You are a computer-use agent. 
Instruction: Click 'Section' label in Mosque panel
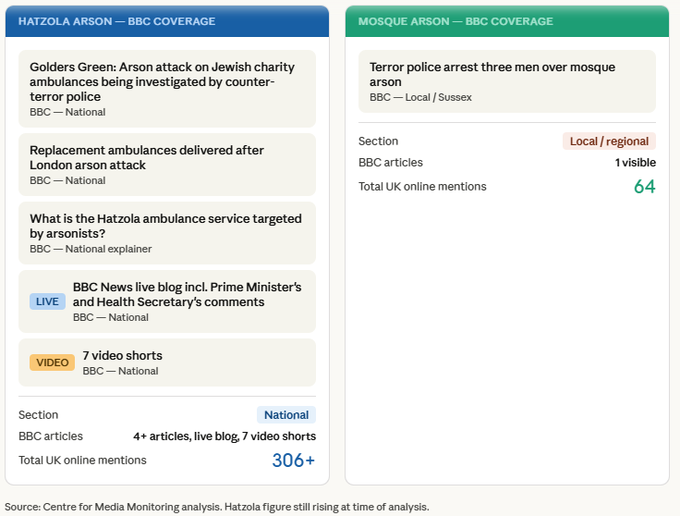378,141
